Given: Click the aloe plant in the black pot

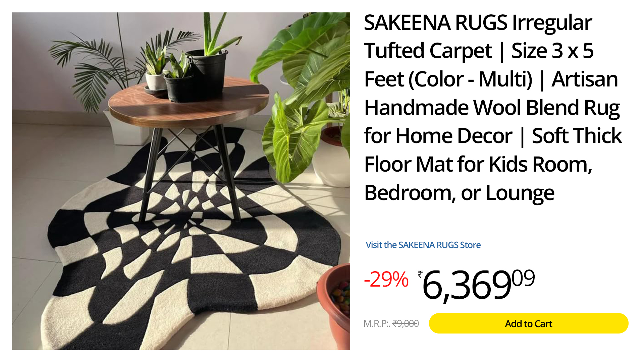Looking at the screenshot, I should (x=208, y=64).
